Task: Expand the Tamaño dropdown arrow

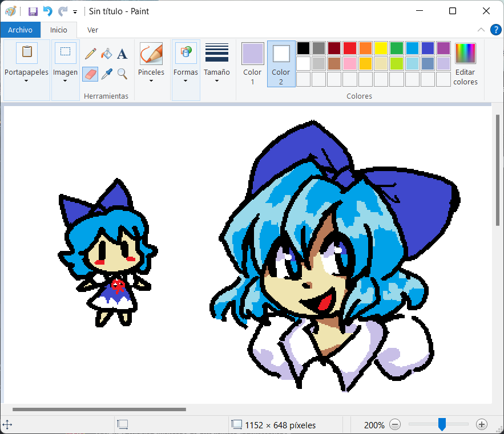Action: pos(217,80)
